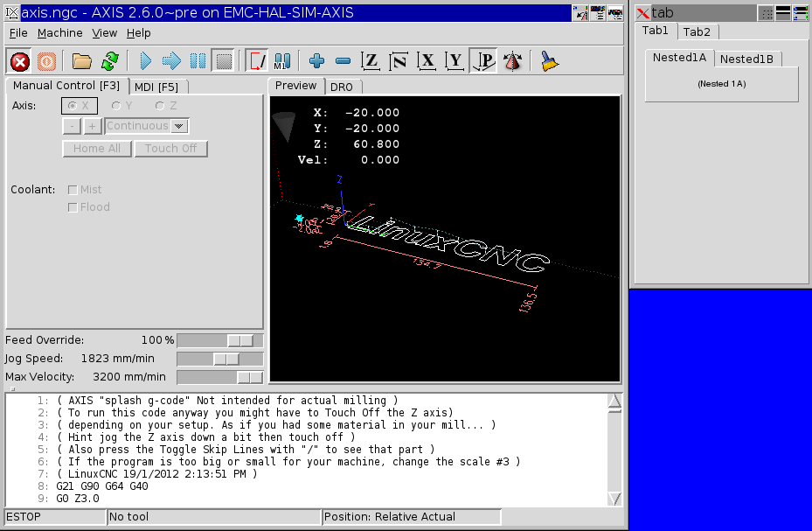The height and width of the screenshot is (531, 812).
Task: Click scroll down arrow of G-code listing
Action: [614, 499]
